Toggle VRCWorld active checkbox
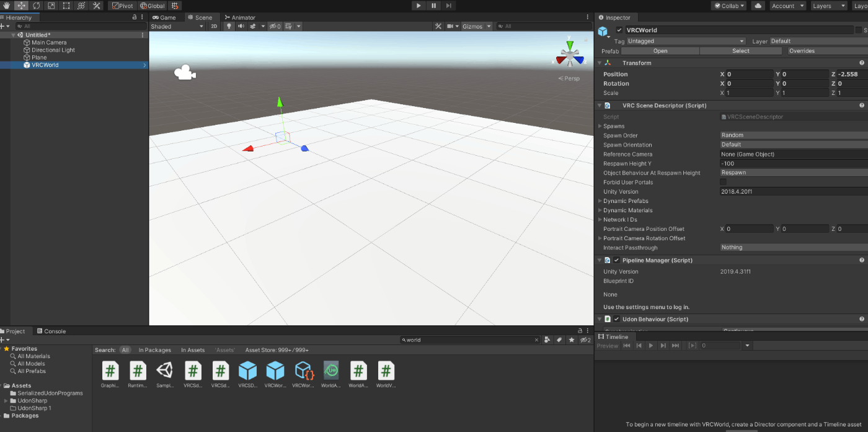Viewport: 868px width, 432px height. [x=619, y=30]
